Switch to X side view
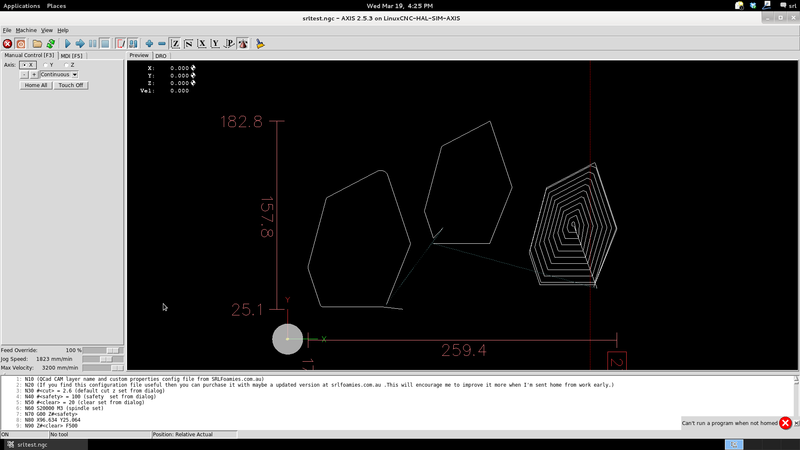The height and width of the screenshot is (450, 800). point(202,44)
